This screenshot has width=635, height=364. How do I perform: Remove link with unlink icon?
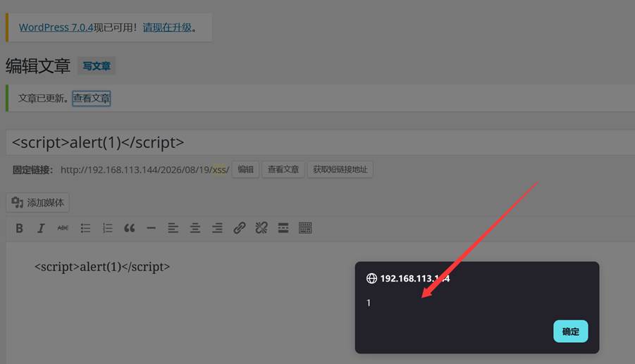coord(261,228)
